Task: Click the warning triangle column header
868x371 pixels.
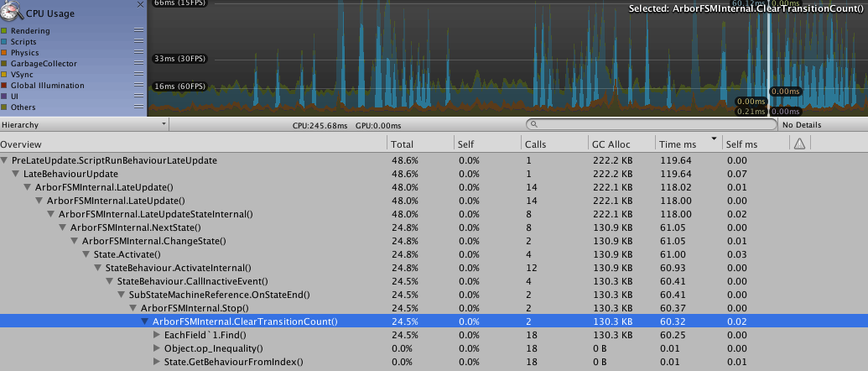Action: coord(799,144)
